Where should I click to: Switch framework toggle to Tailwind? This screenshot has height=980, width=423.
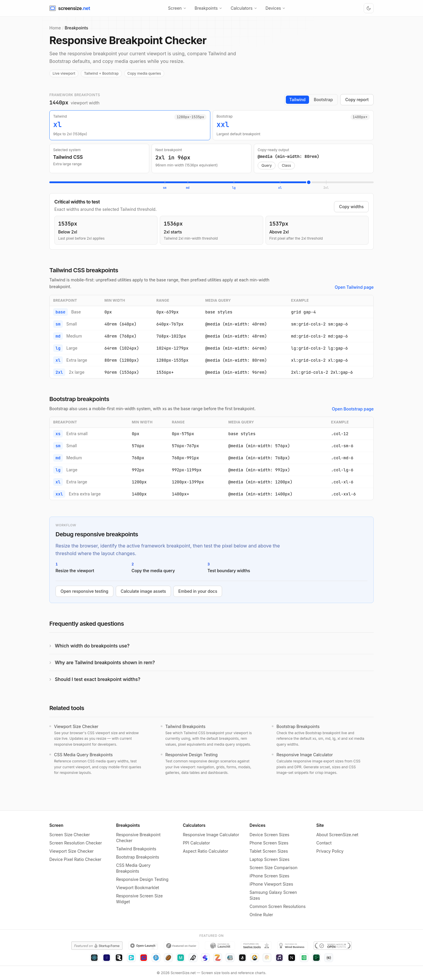coord(297,100)
